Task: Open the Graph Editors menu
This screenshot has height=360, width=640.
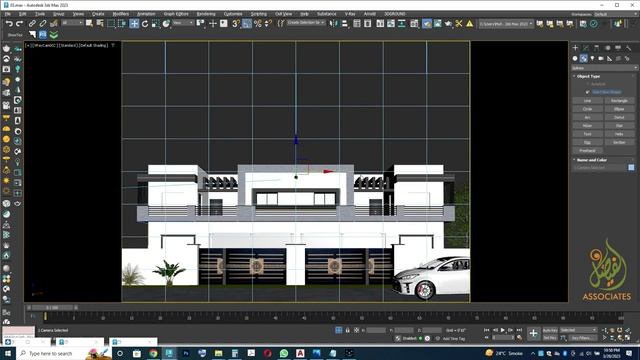Action: pos(176,14)
